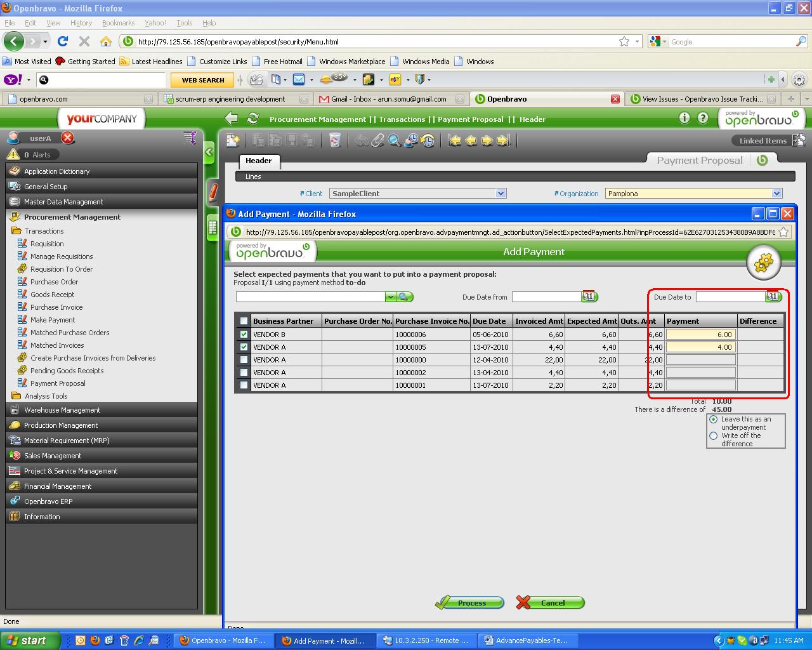Viewport: 812px width, 650px height.
Task: Click the business partner search icon
Action: (405, 297)
